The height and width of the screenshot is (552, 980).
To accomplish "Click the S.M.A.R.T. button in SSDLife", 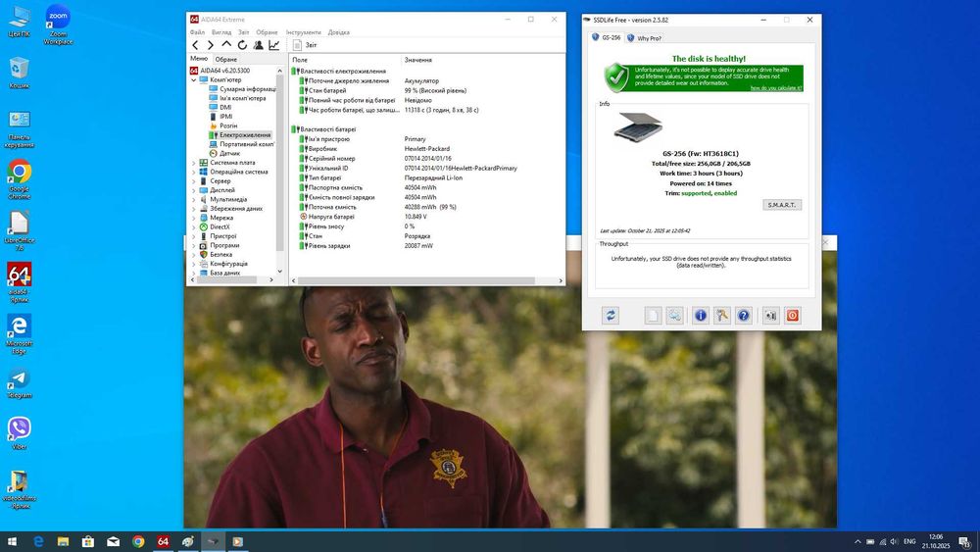I will [782, 205].
